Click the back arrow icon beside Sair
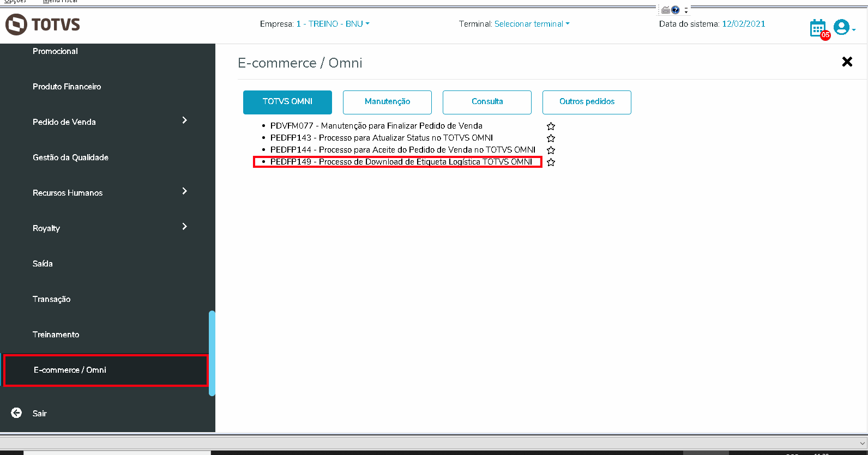 [17, 413]
